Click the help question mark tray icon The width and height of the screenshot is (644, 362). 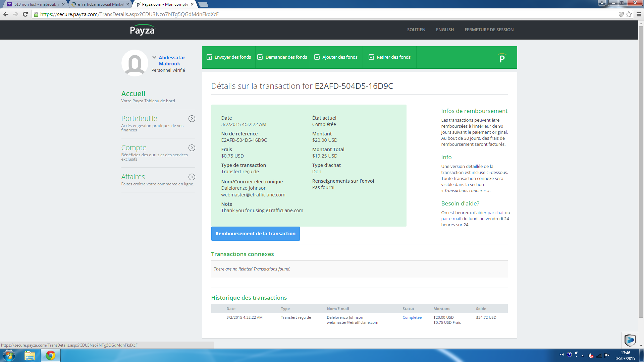click(569, 355)
